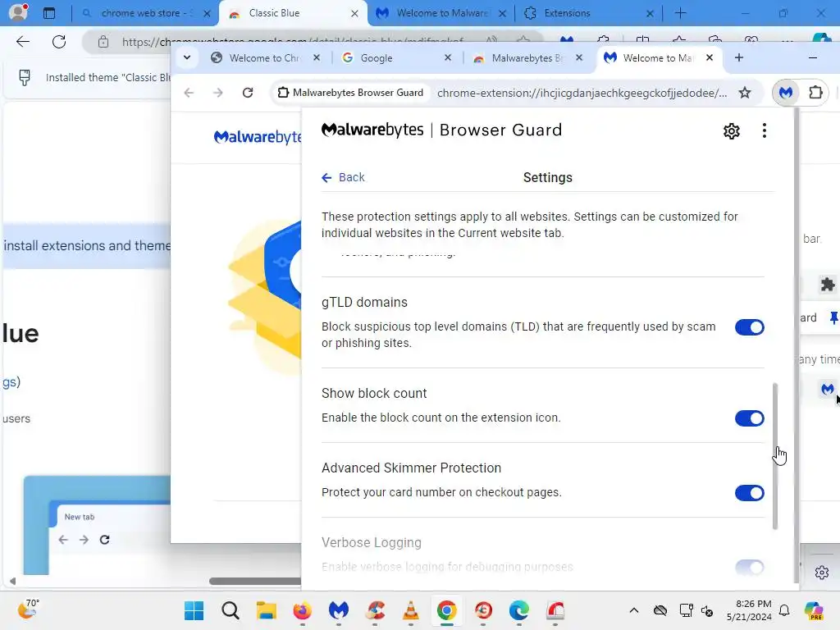The height and width of the screenshot is (630, 840).
Task: Click the Malwarebytes logo on welcome page
Action: point(257,137)
